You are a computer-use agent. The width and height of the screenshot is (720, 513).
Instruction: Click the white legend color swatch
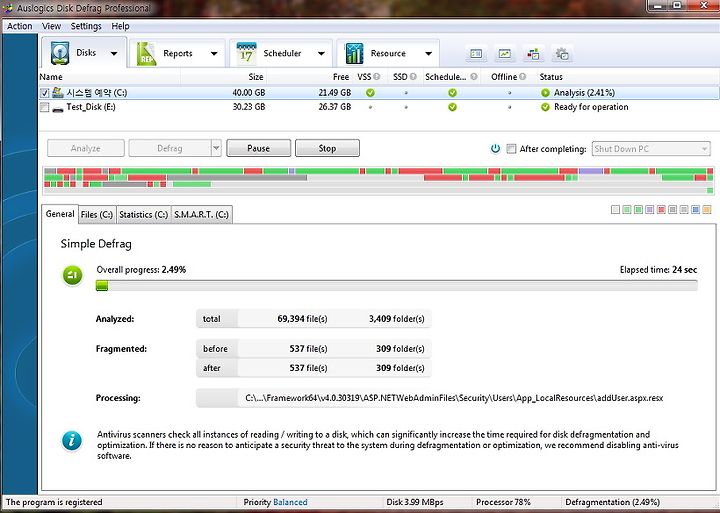615,209
